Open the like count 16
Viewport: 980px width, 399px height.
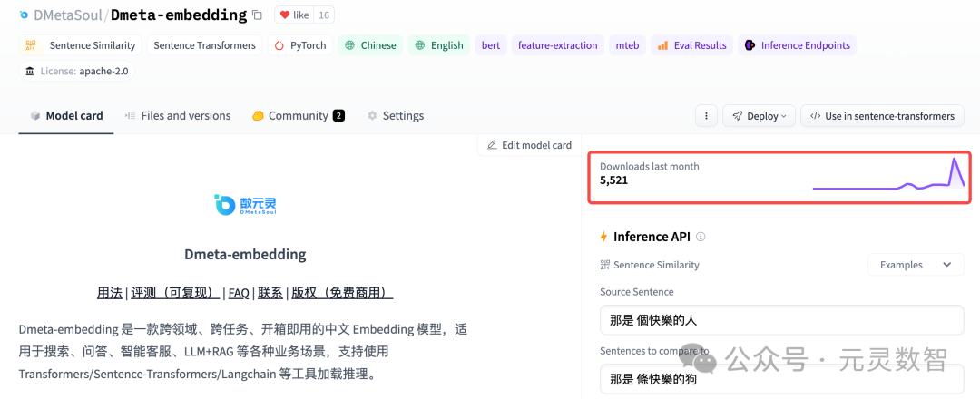pyautogui.click(x=323, y=15)
